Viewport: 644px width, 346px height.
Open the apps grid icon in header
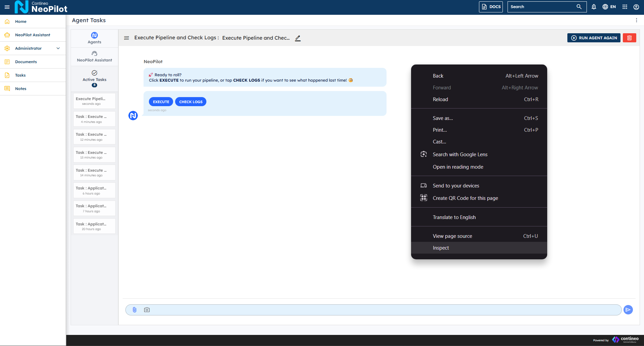pos(625,7)
